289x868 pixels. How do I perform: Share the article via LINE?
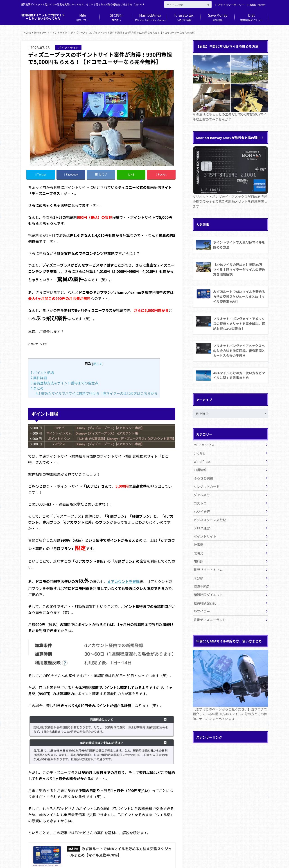click(x=131, y=175)
